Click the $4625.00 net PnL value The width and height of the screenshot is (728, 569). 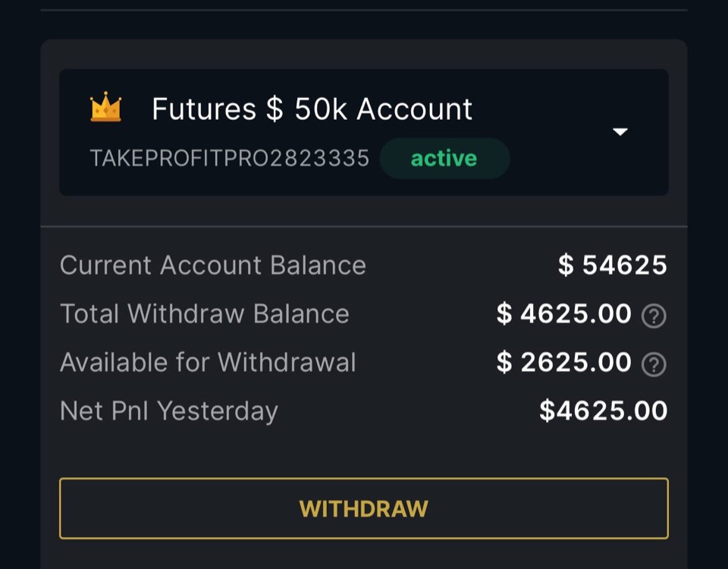click(603, 411)
